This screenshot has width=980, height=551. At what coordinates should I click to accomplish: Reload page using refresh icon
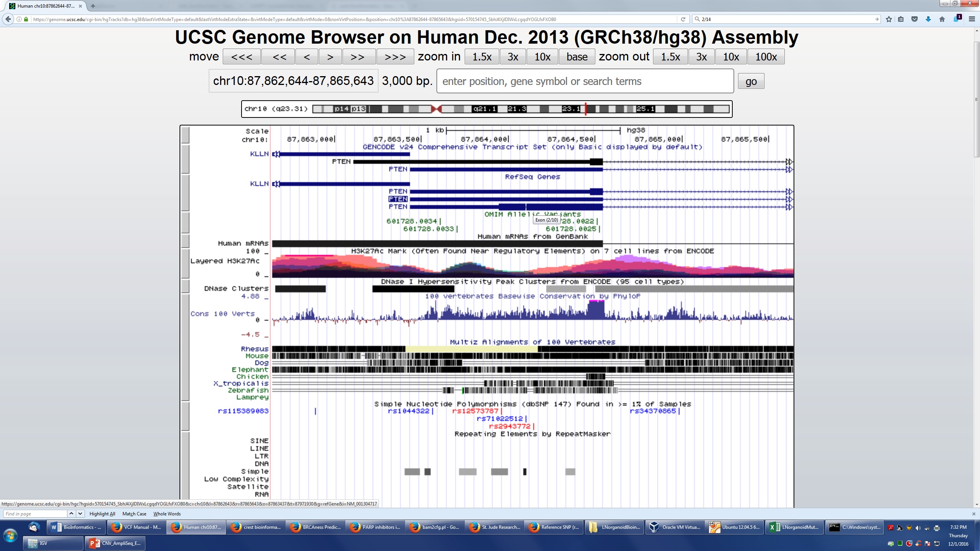pyautogui.click(x=683, y=19)
